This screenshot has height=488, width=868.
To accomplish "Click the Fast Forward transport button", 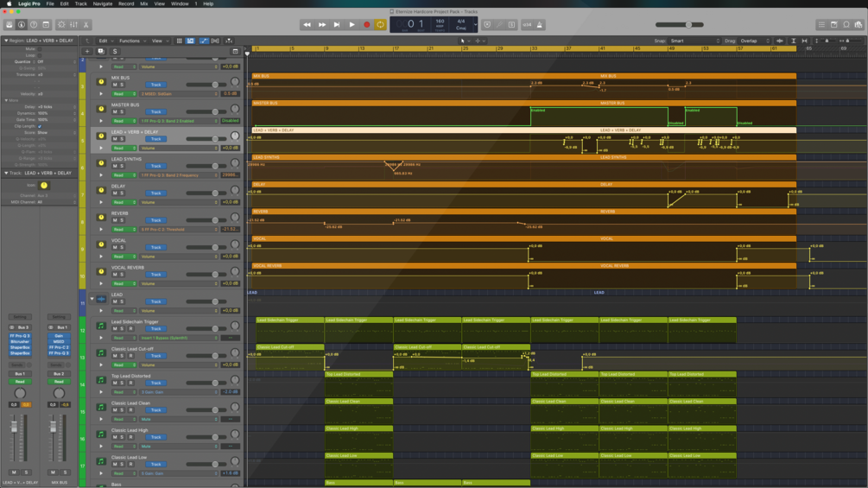I will (321, 25).
